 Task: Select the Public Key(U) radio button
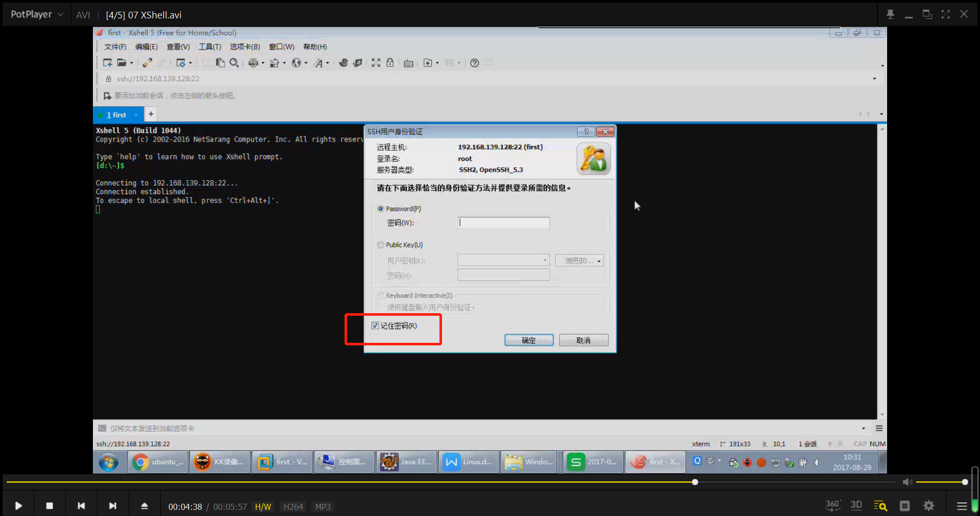click(381, 245)
